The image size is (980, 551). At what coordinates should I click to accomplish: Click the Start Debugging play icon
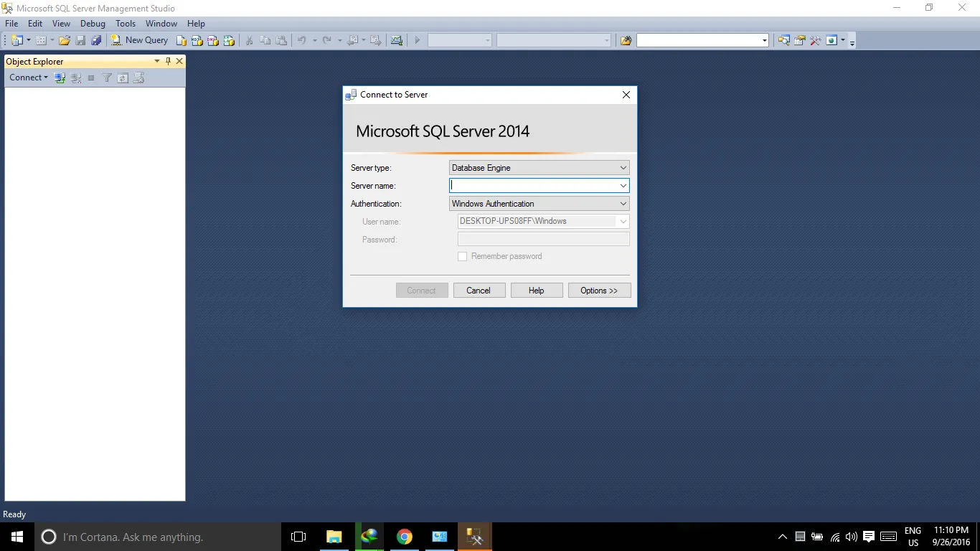(x=417, y=41)
